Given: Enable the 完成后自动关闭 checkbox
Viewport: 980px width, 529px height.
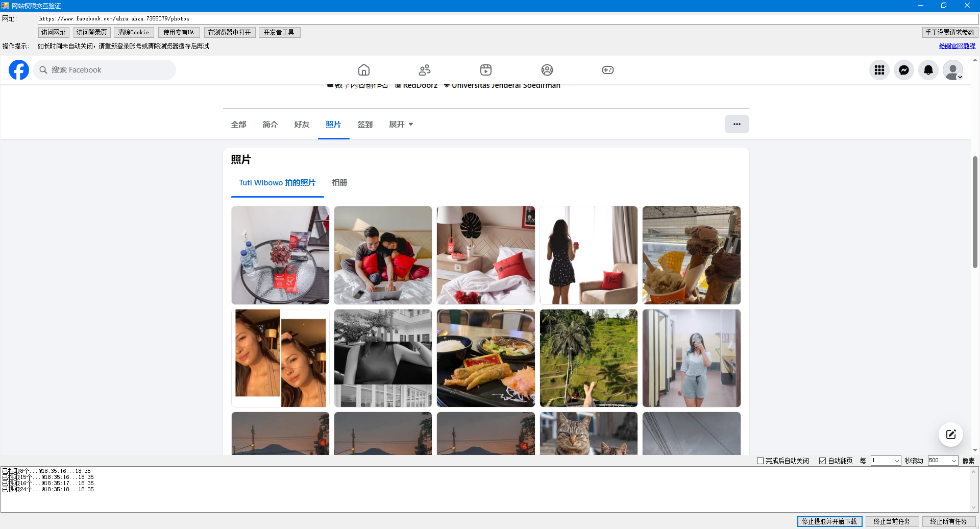Looking at the screenshot, I should [x=760, y=461].
